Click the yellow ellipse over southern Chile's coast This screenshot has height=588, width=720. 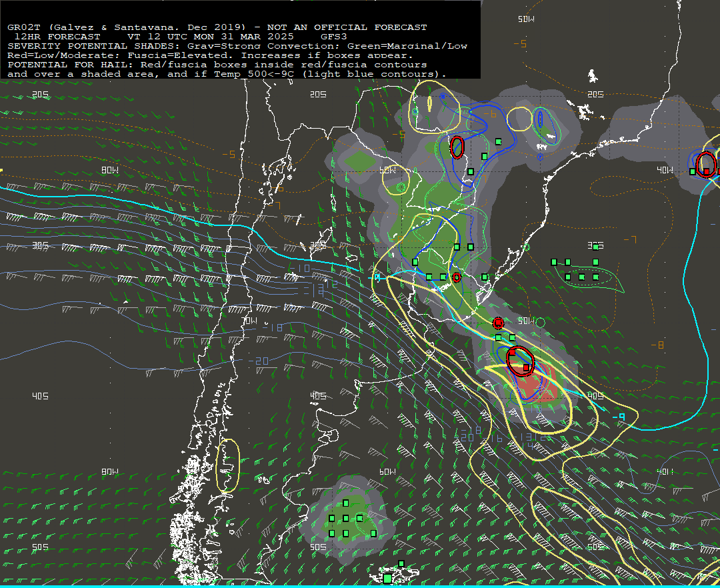(228, 465)
